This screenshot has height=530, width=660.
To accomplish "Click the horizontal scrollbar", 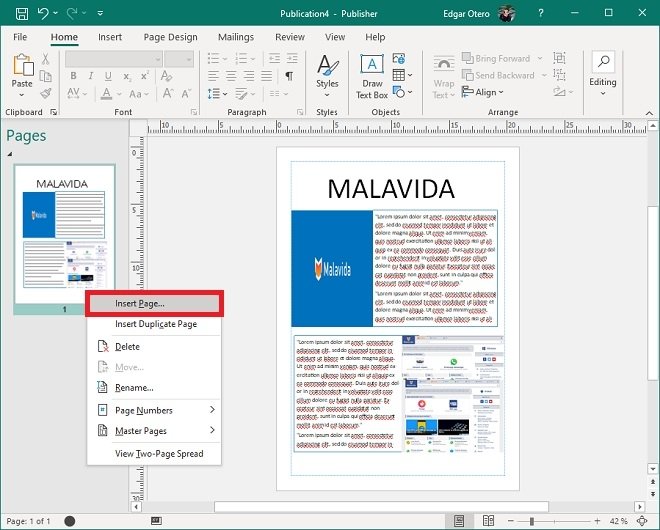I will tap(381, 506).
